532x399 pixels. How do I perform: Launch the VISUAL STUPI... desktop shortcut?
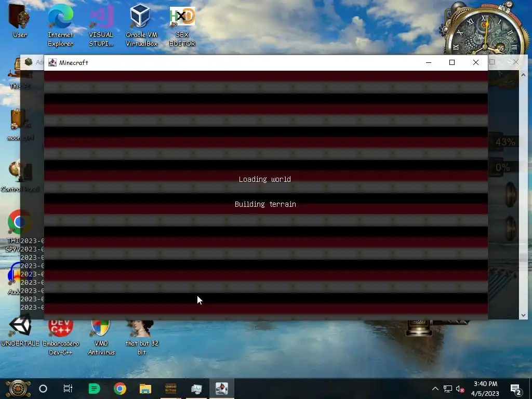101,25
